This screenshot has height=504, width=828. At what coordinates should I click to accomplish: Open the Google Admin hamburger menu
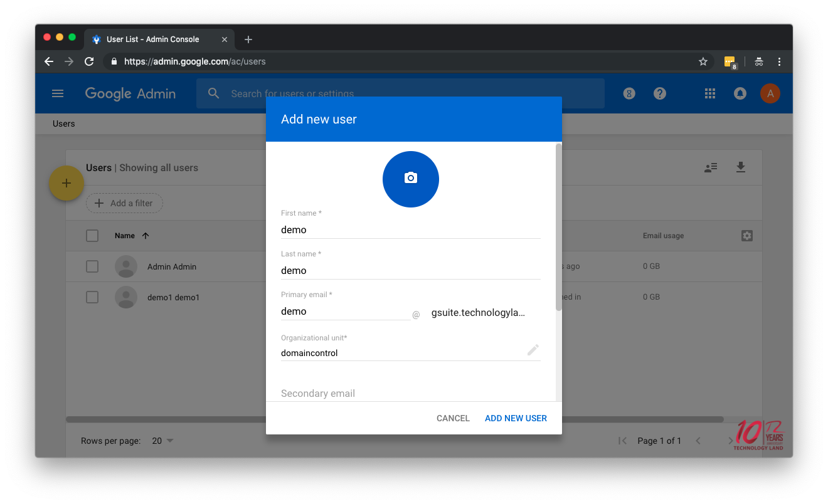(x=58, y=93)
